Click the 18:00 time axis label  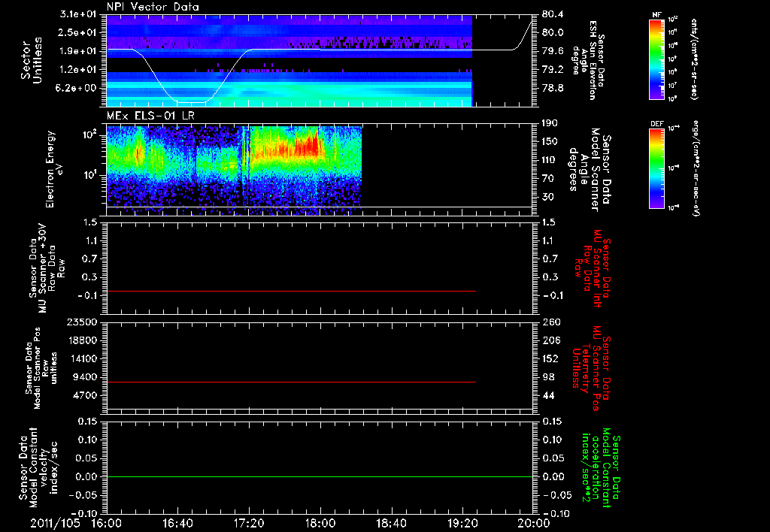[320, 523]
